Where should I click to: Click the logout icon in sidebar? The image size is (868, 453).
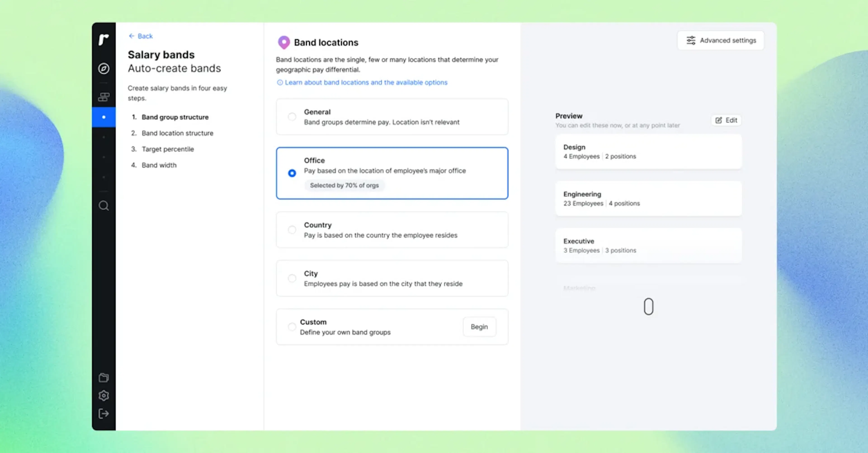click(x=104, y=414)
